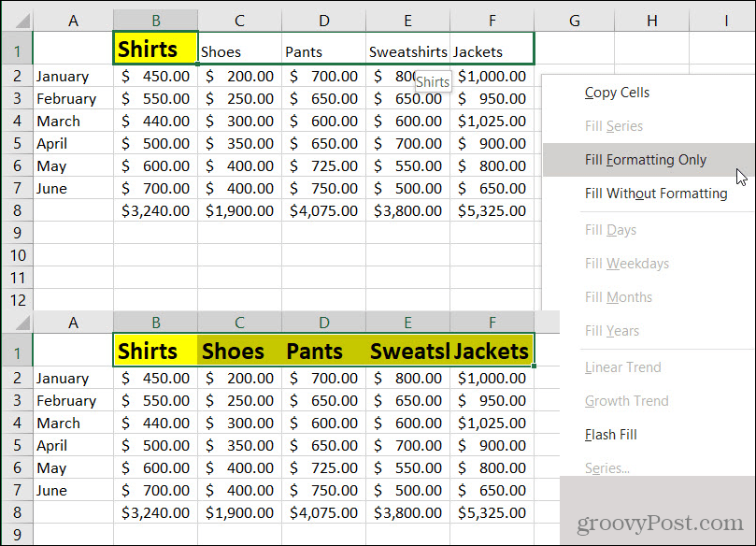The width and height of the screenshot is (756, 546).
Task: Click $4,075.00 total in bottom sheet
Action: (x=324, y=512)
